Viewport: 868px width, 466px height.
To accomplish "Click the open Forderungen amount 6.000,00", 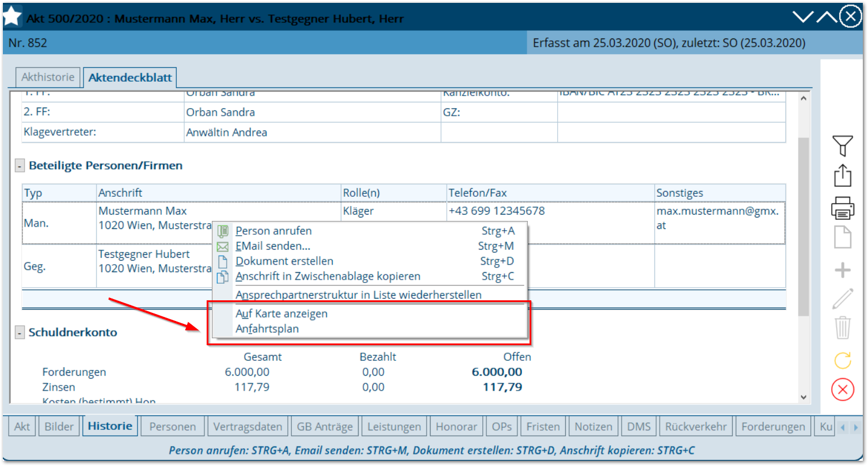I will coord(497,372).
